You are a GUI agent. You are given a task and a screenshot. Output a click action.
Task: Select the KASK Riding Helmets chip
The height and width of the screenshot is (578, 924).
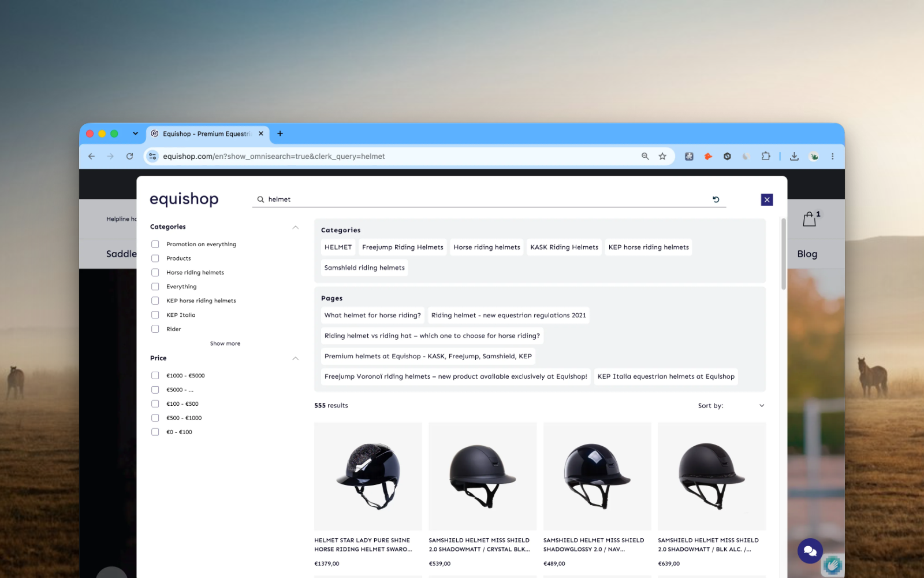coord(564,247)
